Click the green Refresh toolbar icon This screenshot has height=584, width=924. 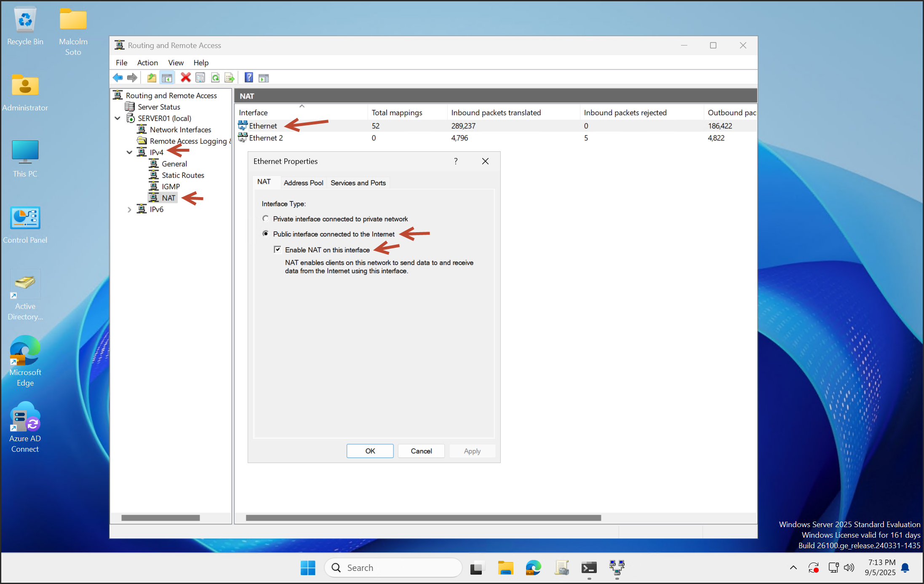coord(215,78)
